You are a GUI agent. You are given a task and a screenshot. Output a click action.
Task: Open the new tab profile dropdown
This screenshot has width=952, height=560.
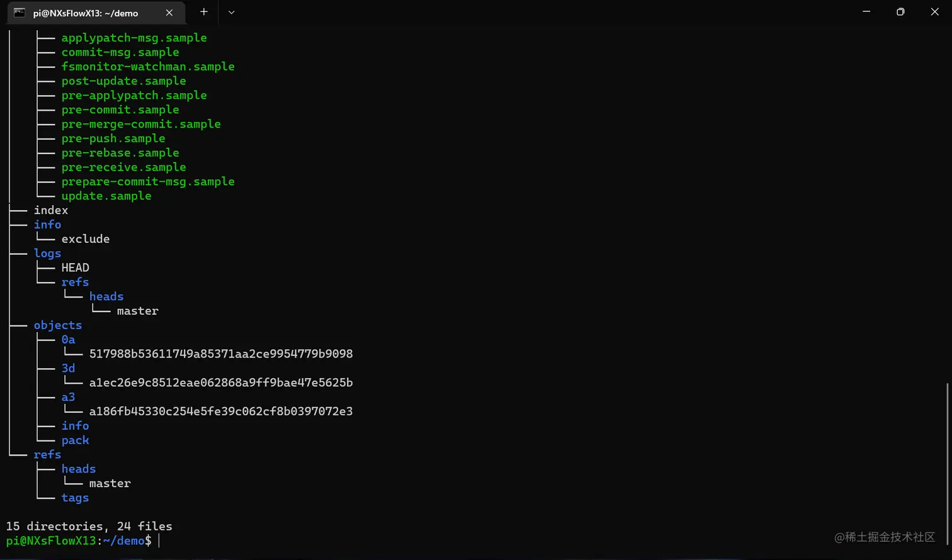click(231, 12)
